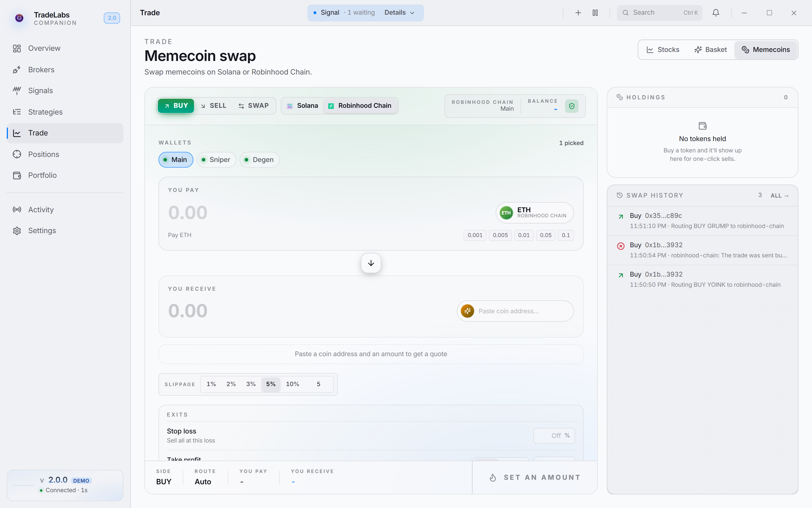Click the Stop loss percent field
This screenshot has width=812, height=508.
[554, 436]
